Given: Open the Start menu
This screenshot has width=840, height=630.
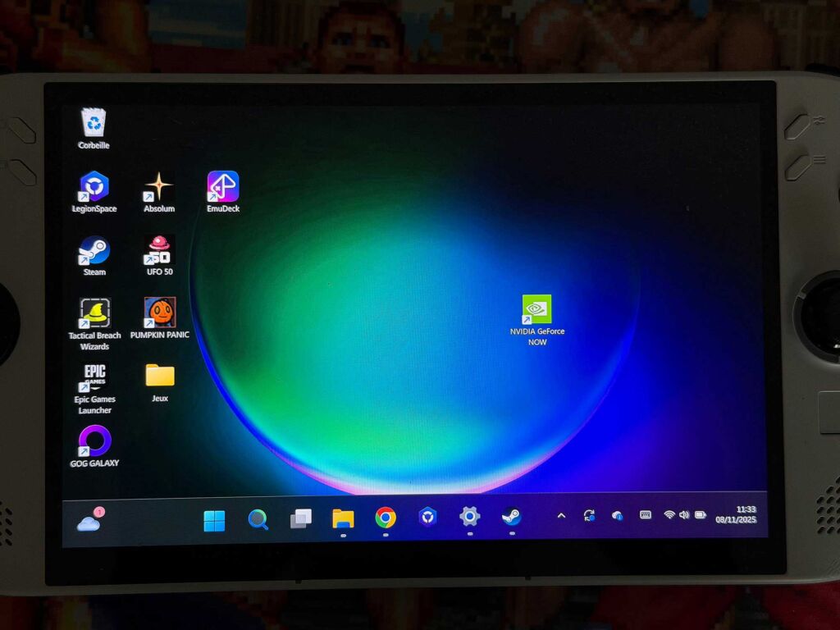Looking at the screenshot, I should [x=214, y=518].
